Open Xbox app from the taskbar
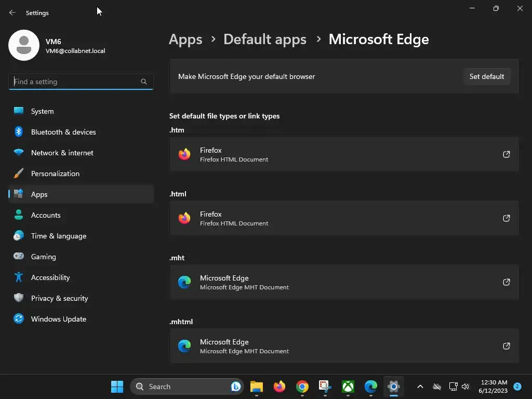Image resolution: width=532 pixels, height=399 pixels. pyautogui.click(x=348, y=387)
